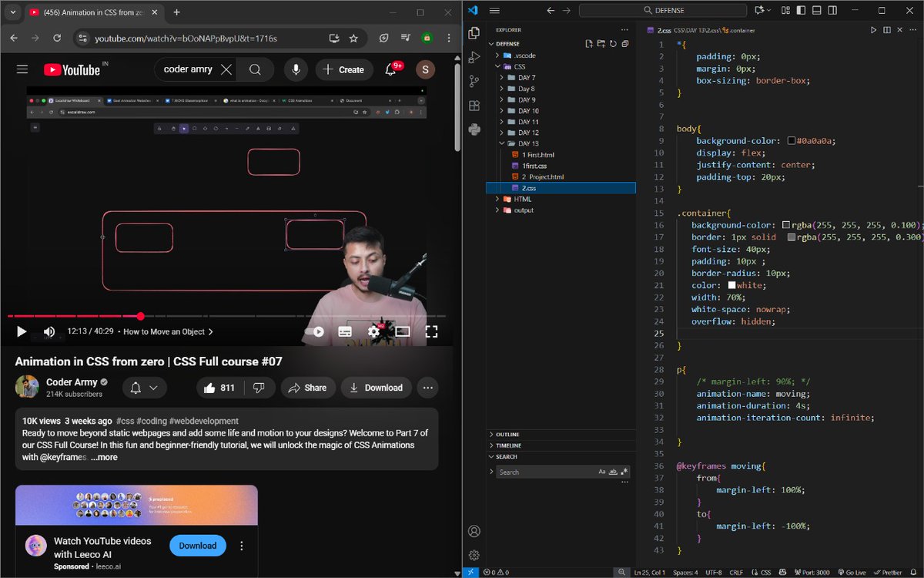Viewport: 924px width, 578px height.
Task: Open YouTube notifications bell
Action: point(390,69)
